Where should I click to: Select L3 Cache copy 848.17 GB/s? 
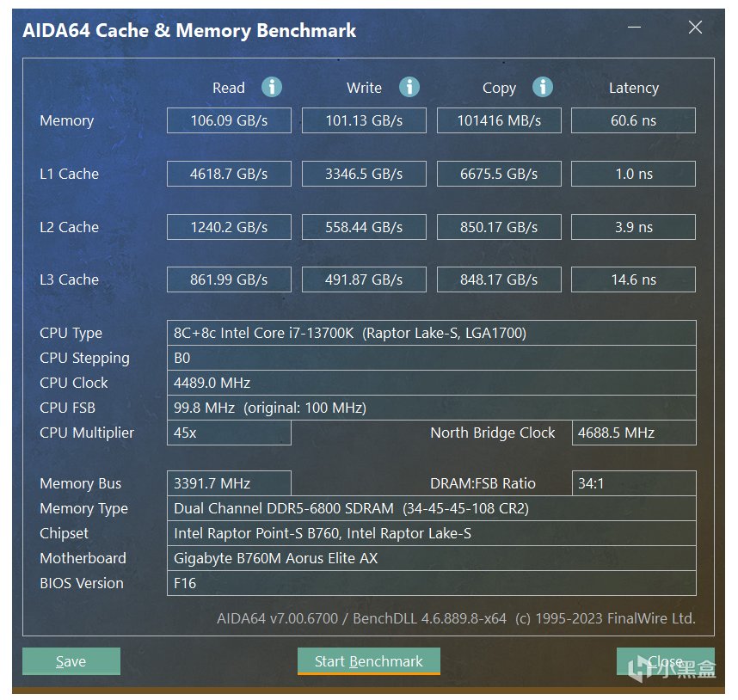tap(499, 279)
